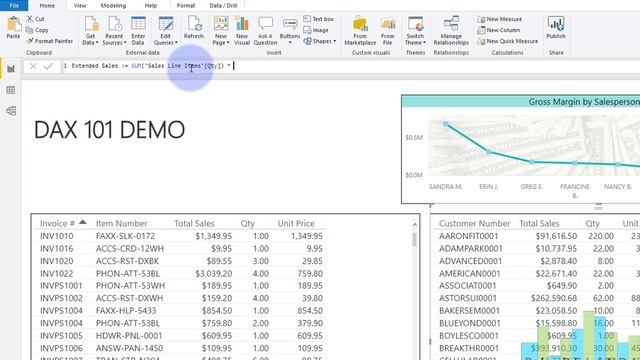640x360 pixels.
Task: Switch to the Format ribbon tab
Action: pyautogui.click(x=186, y=6)
